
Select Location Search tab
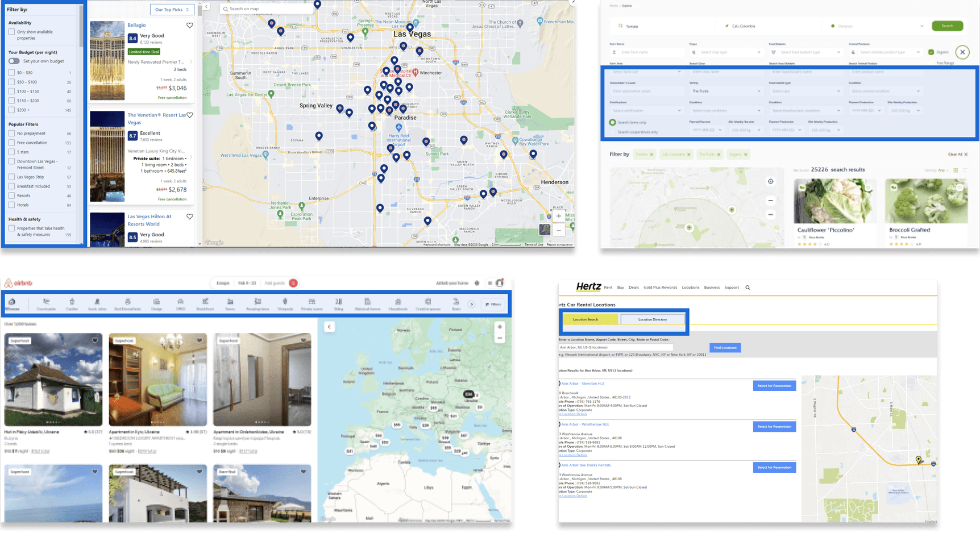589,319
